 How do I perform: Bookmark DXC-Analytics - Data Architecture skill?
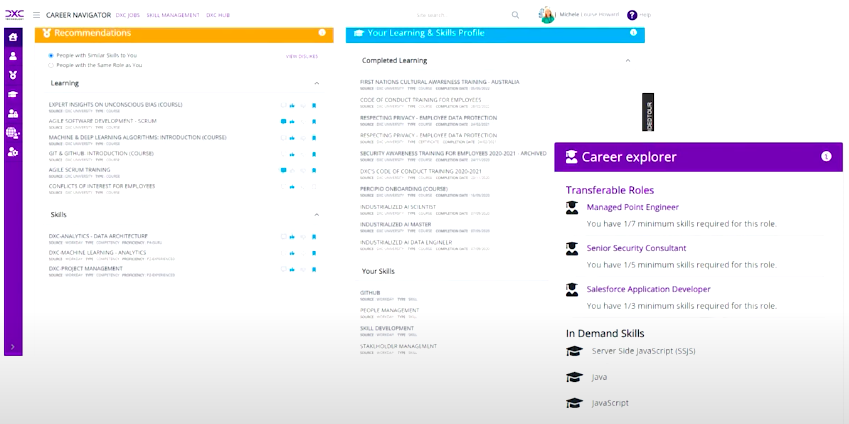[314, 237]
